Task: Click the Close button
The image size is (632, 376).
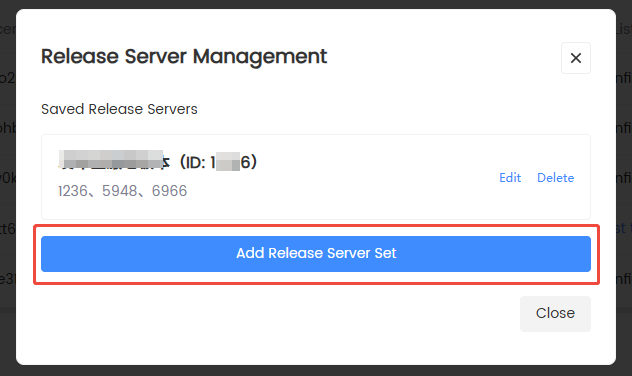Action: tap(555, 314)
